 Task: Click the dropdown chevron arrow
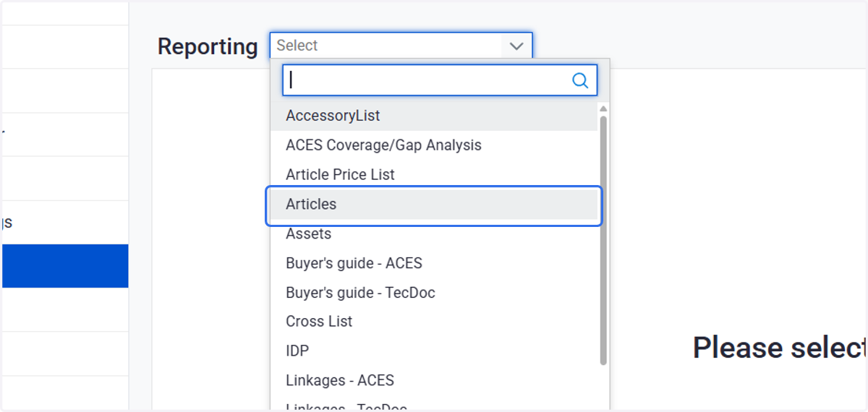(516, 46)
